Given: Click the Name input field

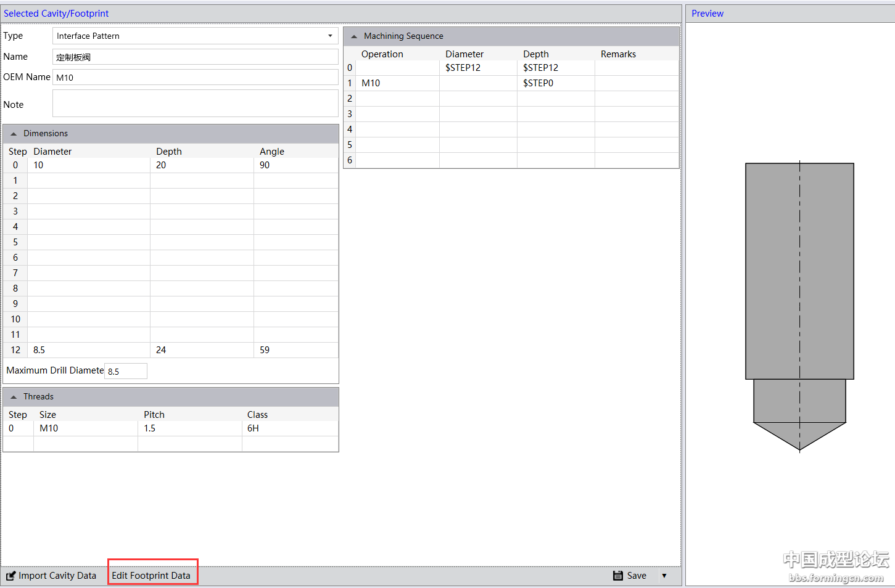Looking at the screenshot, I should coord(195,57).
